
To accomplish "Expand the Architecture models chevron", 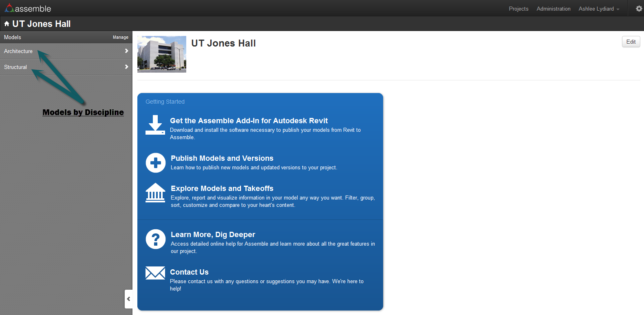I will 126,51.
